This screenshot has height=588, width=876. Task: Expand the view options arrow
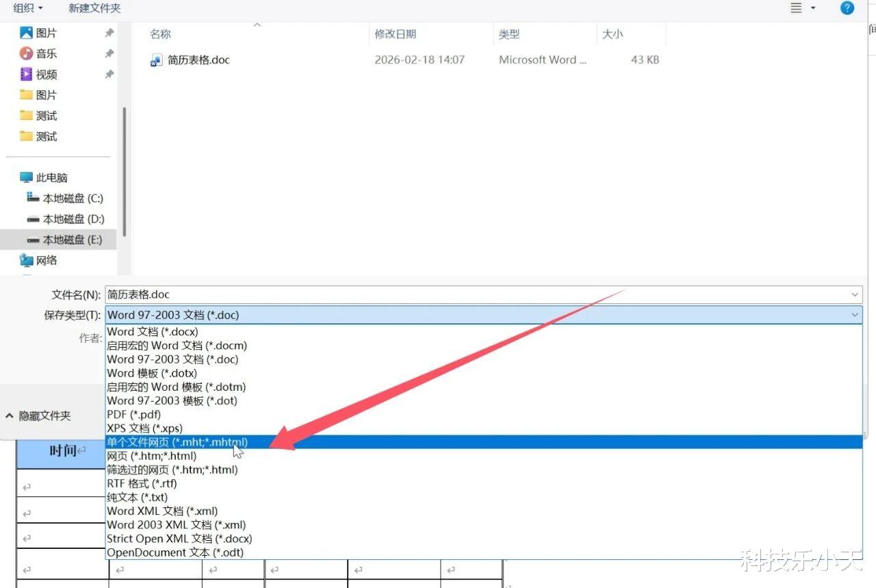(813, 8)
